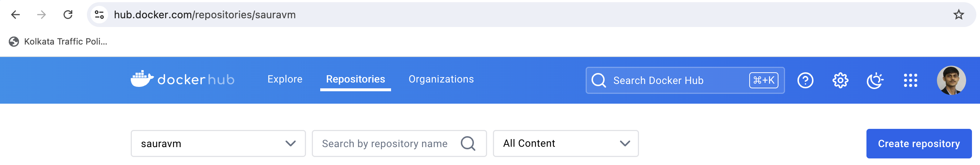Focus the Search Docker Hub field
This screenshot has width=980, height=165.
point(670,80)
